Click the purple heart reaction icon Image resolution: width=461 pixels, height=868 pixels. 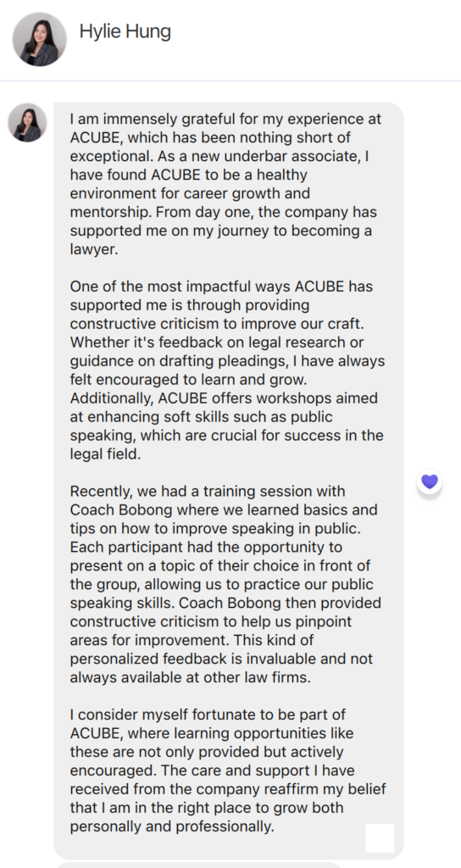pyautogui.click(x=430, y=481)
